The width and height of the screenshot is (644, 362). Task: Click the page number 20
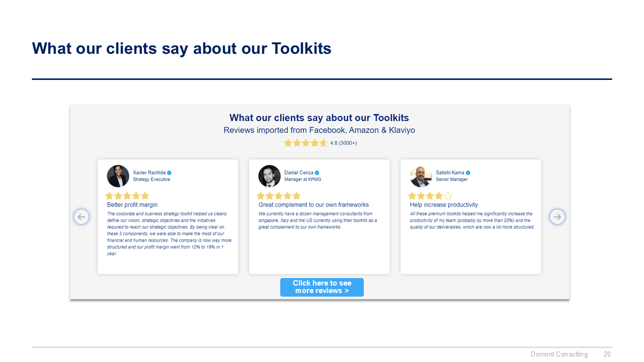point(607,354)
